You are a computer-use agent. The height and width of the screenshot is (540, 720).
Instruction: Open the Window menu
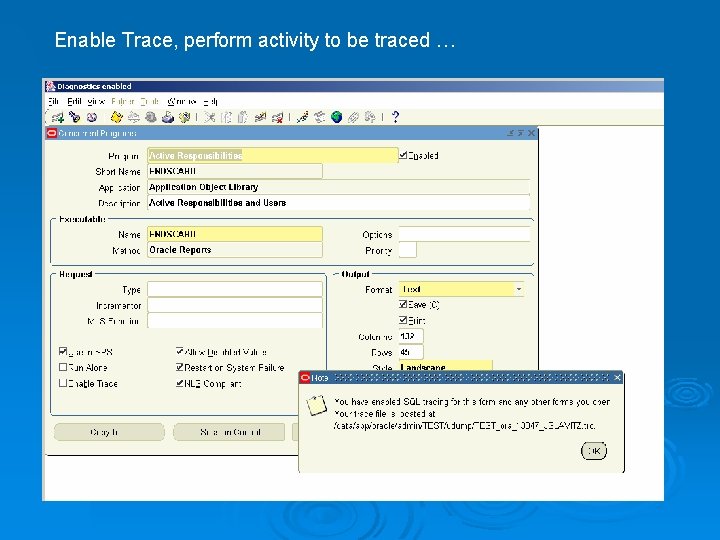(x=182, y=101)
